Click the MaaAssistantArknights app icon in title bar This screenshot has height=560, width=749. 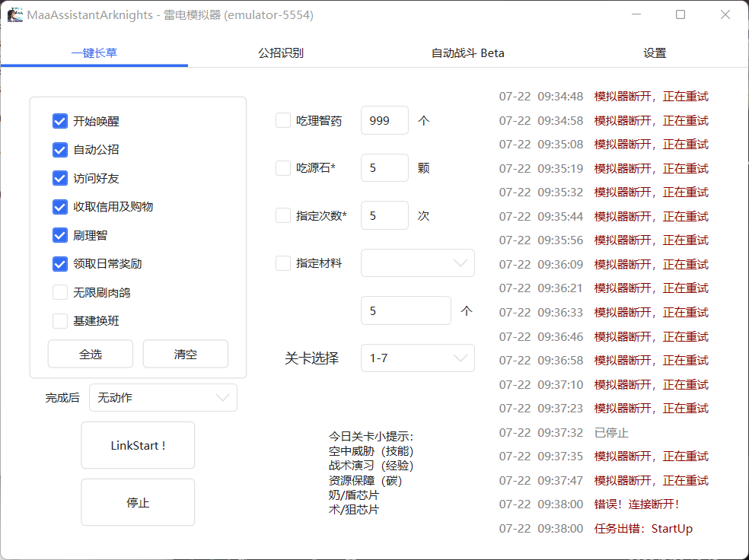(14, 14)
